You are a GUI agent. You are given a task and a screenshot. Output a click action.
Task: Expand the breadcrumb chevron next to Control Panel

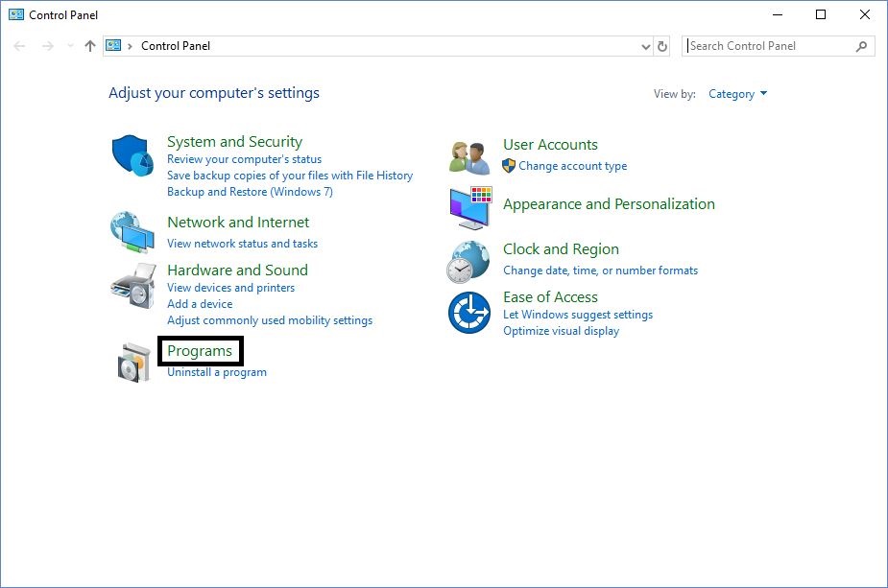(132, 45)
